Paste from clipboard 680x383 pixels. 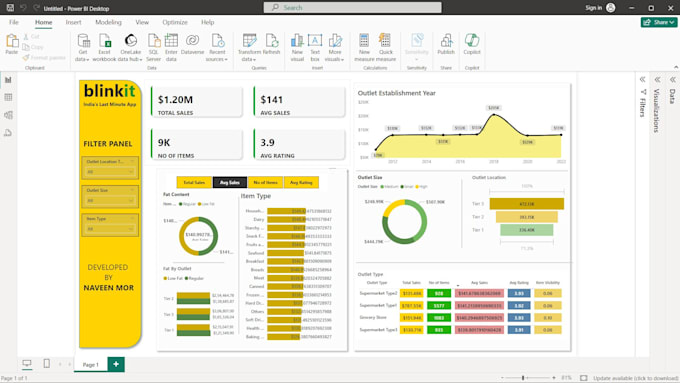click(x=12, y=45)
